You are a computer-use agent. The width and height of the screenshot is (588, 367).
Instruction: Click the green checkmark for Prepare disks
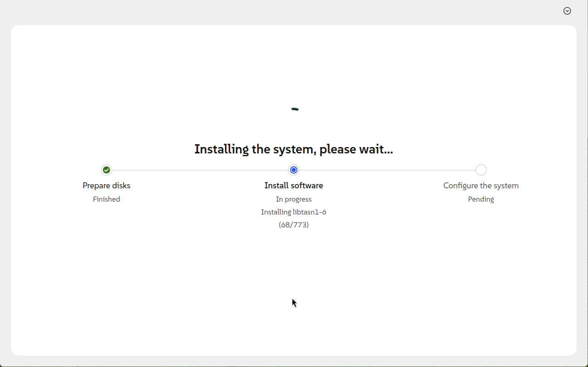(106, 170)
